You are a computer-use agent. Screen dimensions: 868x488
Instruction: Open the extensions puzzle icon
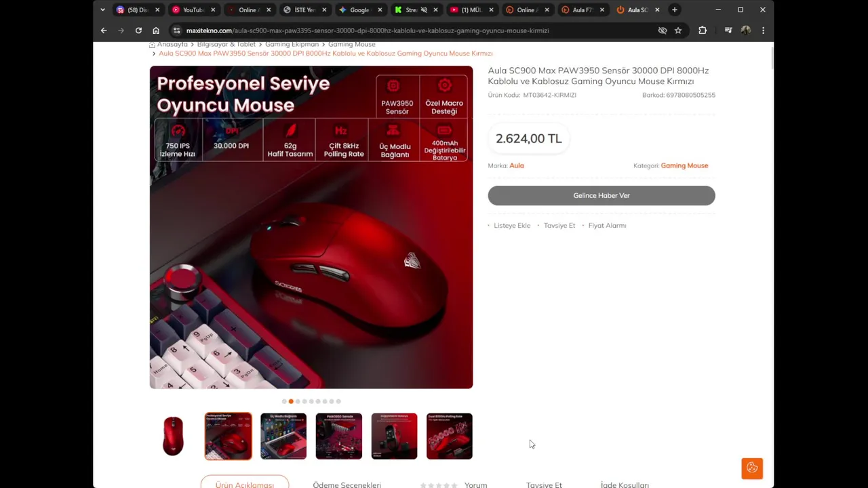point(703,30)
